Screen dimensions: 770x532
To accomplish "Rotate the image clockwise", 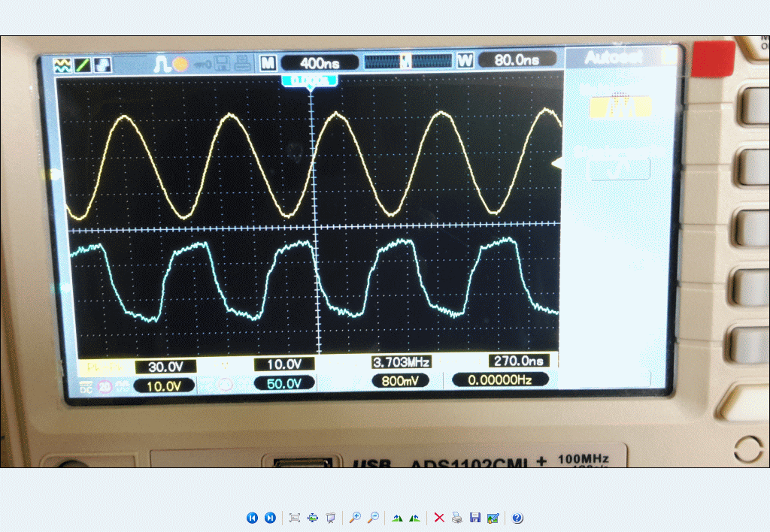I will coord(397,518).
